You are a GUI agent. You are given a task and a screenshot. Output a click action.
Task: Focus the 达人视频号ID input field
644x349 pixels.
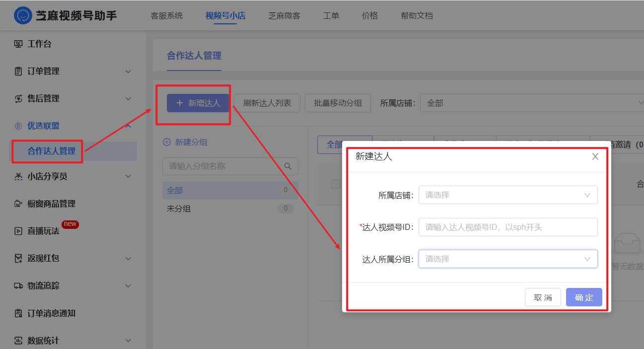508,227
